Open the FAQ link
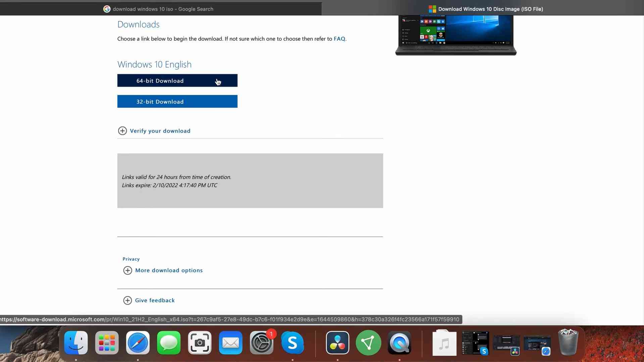 (339, 39)
